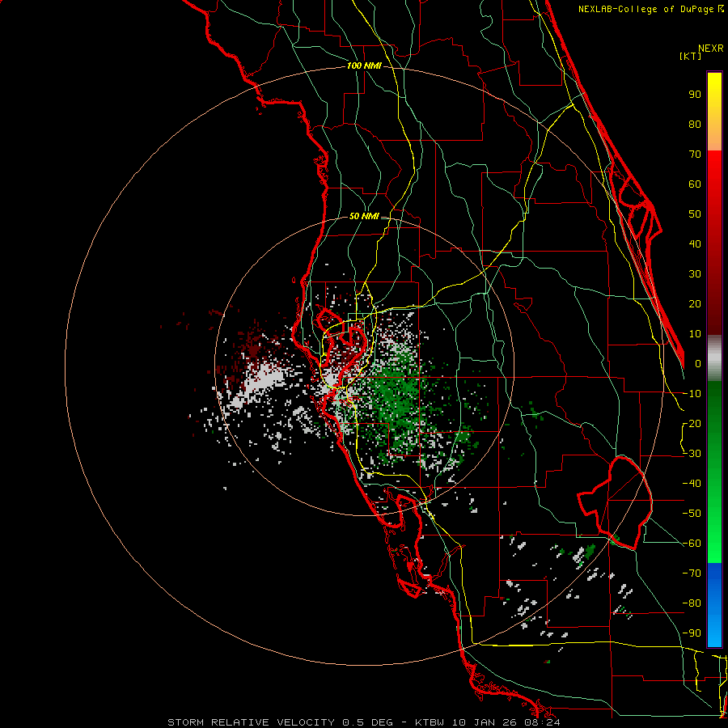Select the 50 value on the velocity scale
Viewport: 728px width, 728px height.
pos(695,214)
